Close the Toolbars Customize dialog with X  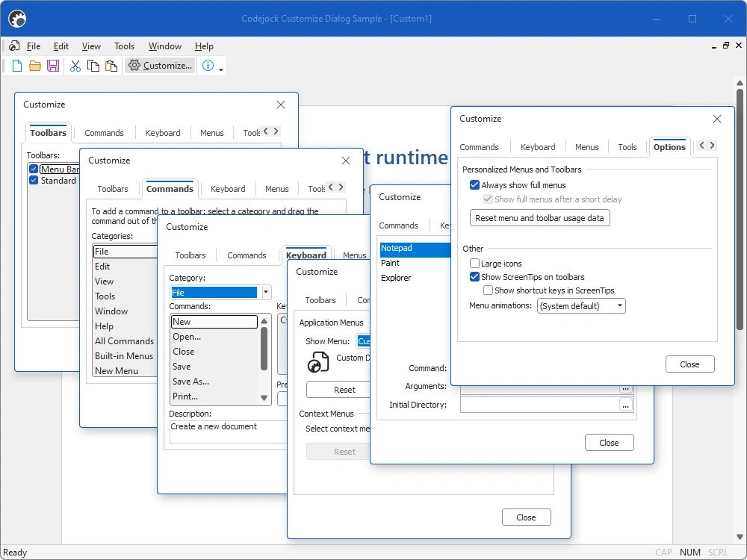(x=281, y=105)
